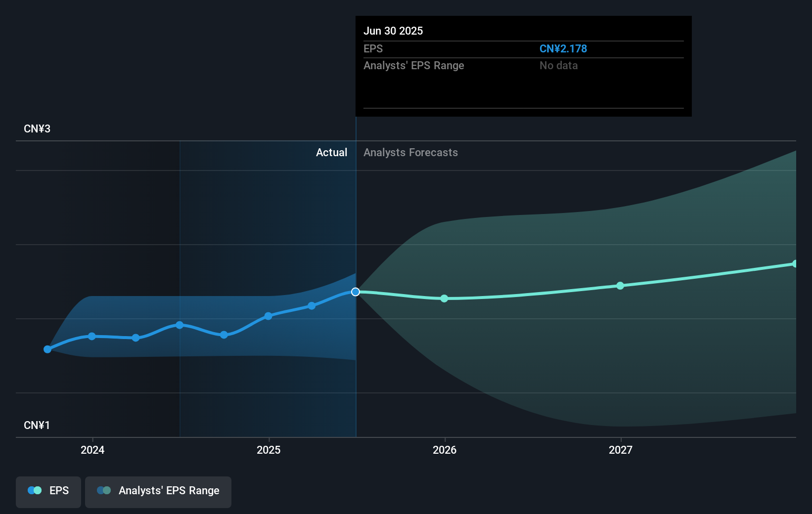Click the Actual section label
The image size is (812, 514).
tap(331, 152)
